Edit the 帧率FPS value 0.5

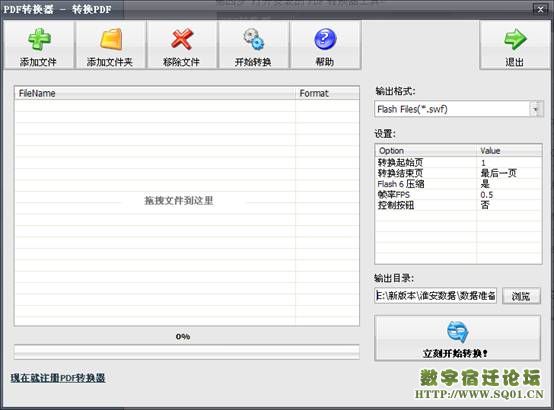[487, 195]
